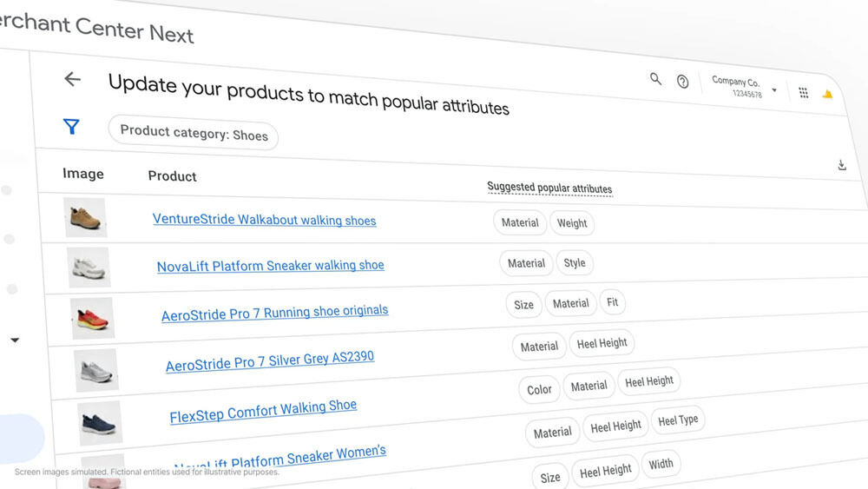Viewport: 868px width, 489px height.
Task: Open help question mark icon
Action: pos(682,82)
